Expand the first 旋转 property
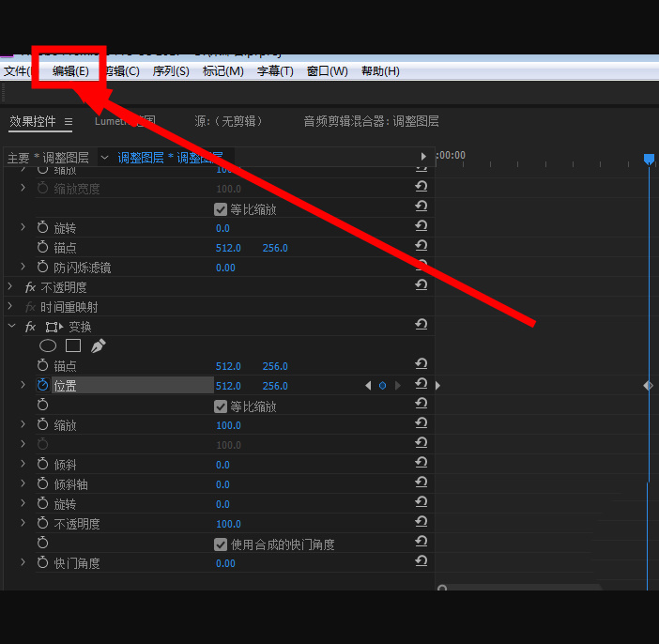This screenshot has width=659, height=644. click(x=23, y=227)
